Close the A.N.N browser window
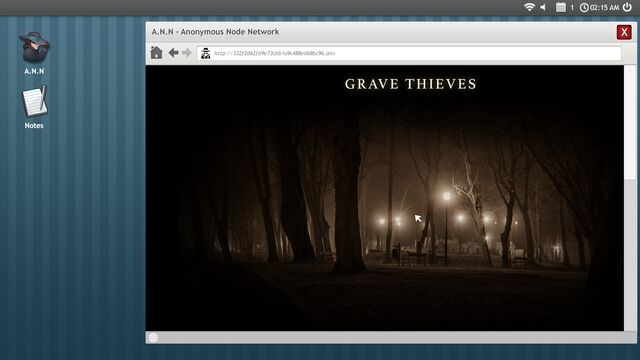Viewport: 640px width, 360px height. 624,32
